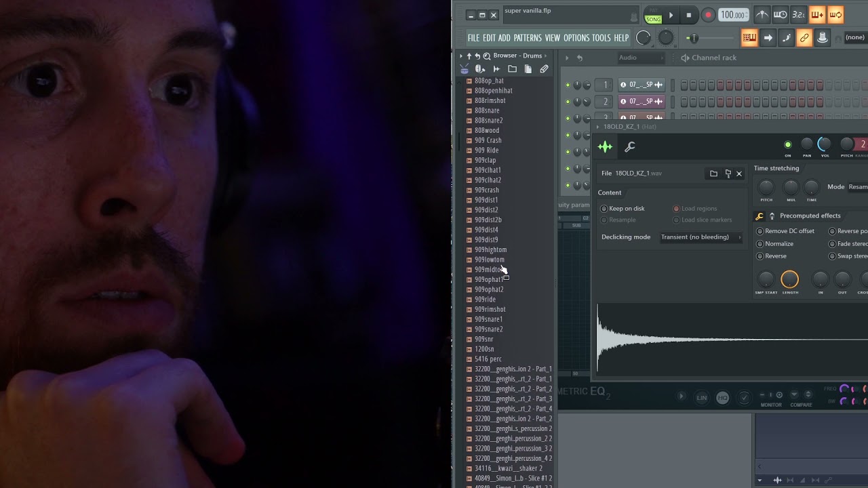868x488 pixels.
Task: Open the VIEW menu
Action: 553,38
